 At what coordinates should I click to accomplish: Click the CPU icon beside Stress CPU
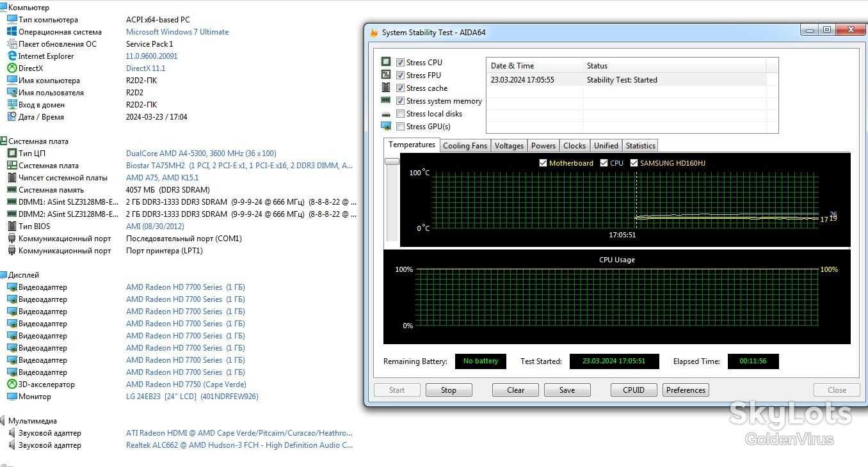[386, 62]
